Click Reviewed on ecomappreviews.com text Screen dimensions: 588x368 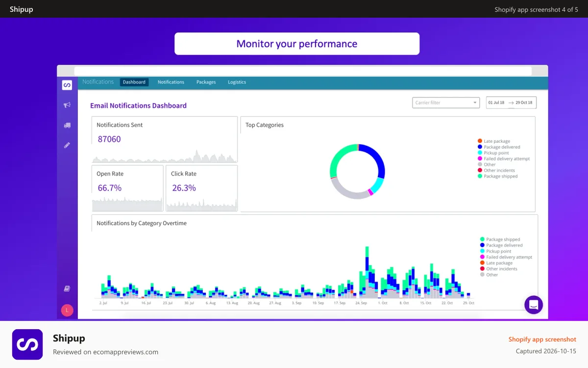pos(105,352)
